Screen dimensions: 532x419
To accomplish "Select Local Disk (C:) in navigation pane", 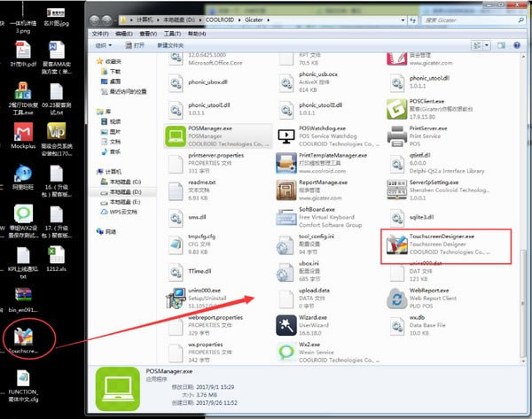I will [121, 182].
